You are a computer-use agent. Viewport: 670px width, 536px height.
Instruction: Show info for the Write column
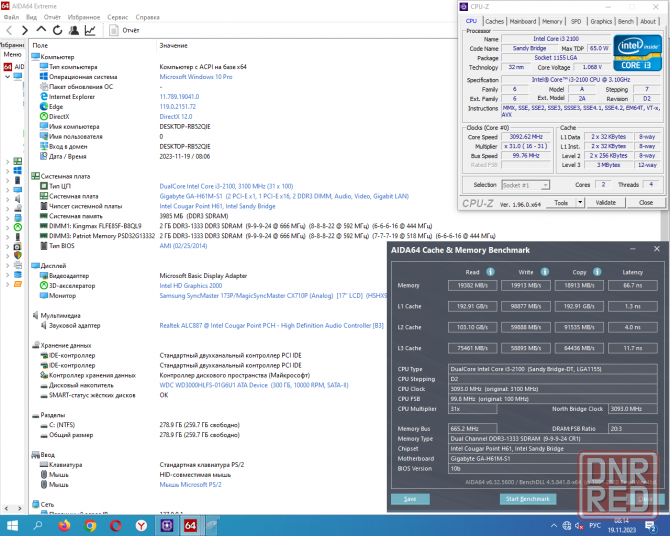pyautogui.click(x=544, y=272)
